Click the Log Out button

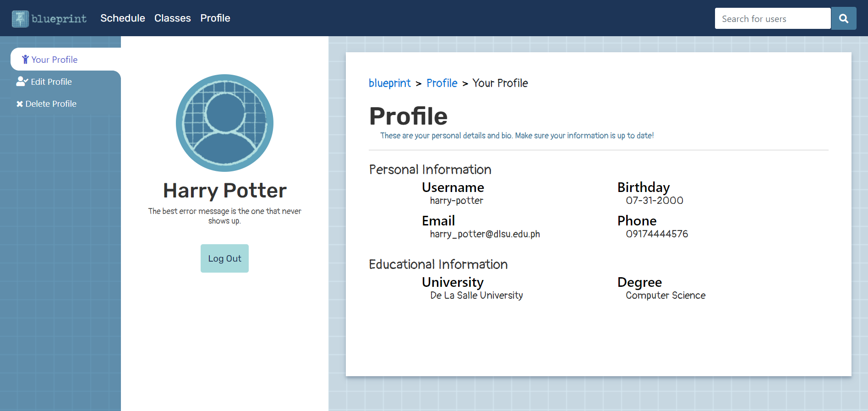tap(224, 258)
